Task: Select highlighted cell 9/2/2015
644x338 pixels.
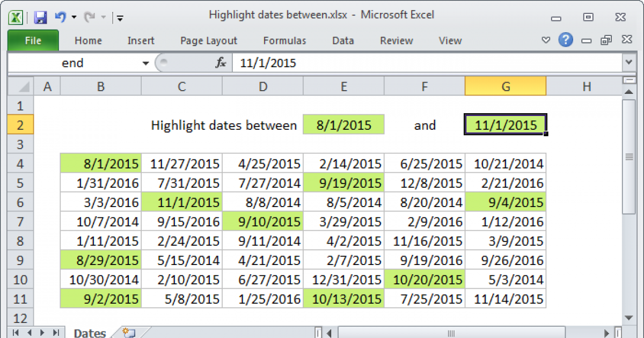Action: coord(100,299)
